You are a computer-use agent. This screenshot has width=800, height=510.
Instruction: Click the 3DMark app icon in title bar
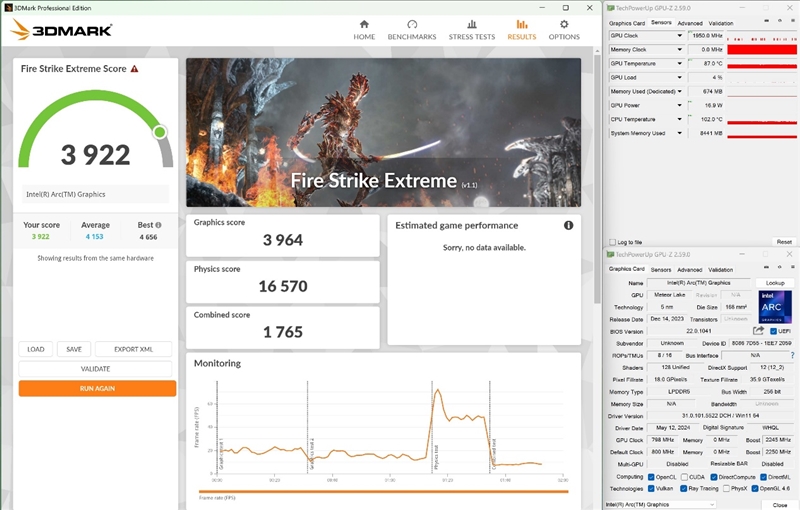click(7, 8)
